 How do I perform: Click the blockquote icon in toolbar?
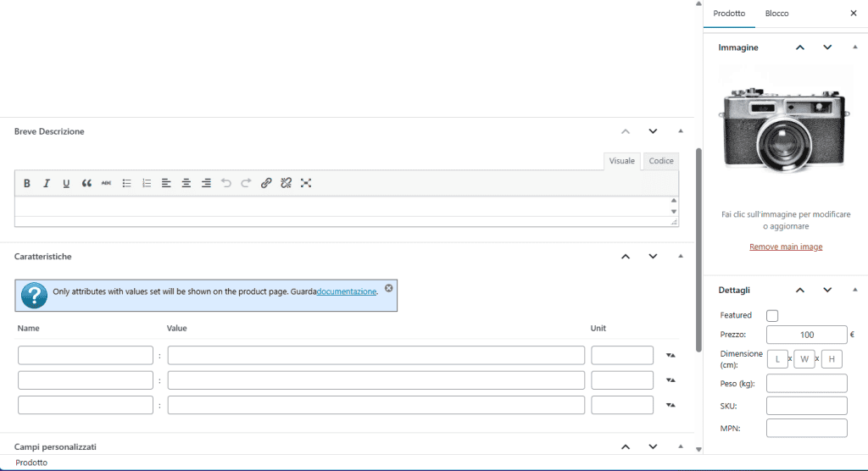pos(86,183)
